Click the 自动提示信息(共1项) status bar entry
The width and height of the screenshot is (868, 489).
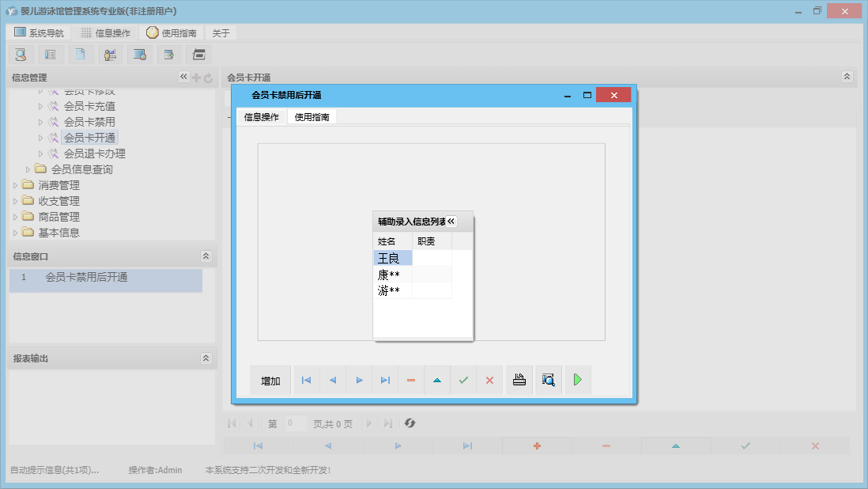(55, 470)
